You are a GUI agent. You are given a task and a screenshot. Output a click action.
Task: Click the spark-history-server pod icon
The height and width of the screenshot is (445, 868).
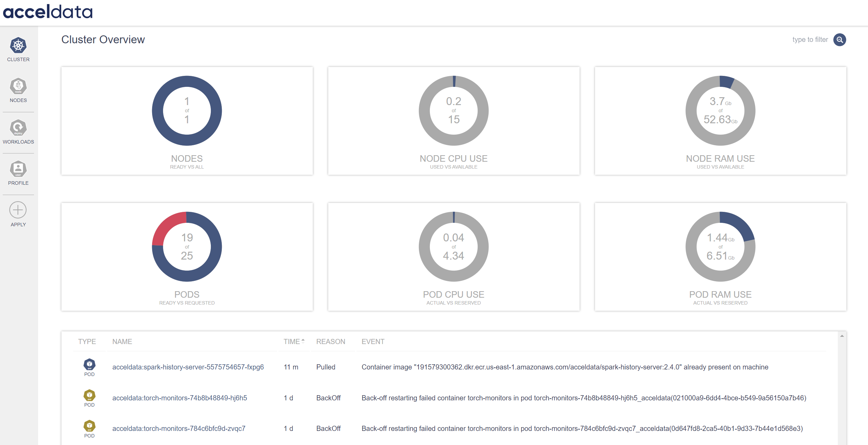(x=89, y=364)
